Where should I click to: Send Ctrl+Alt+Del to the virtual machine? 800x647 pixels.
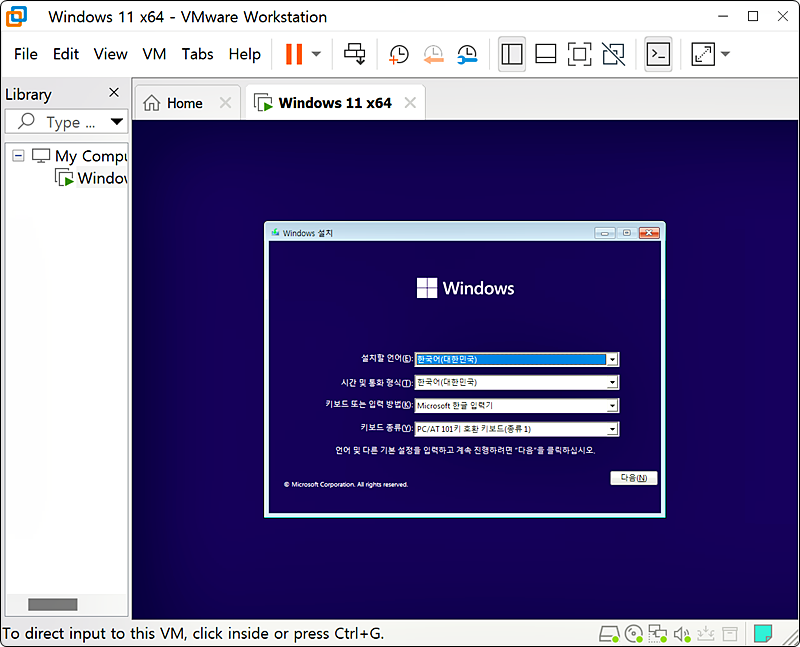tap(354, 54)
